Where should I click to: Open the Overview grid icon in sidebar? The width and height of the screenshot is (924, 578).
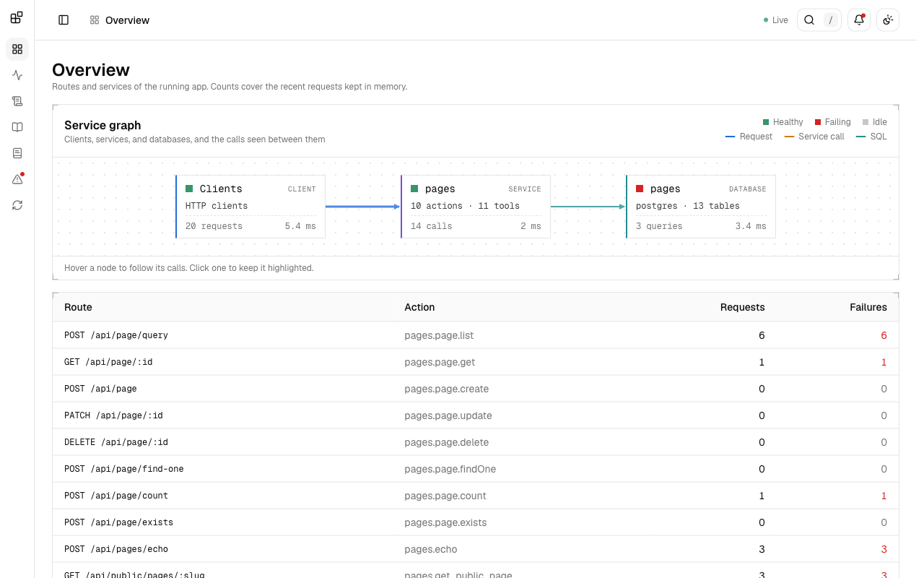click(x=17, y=49)
